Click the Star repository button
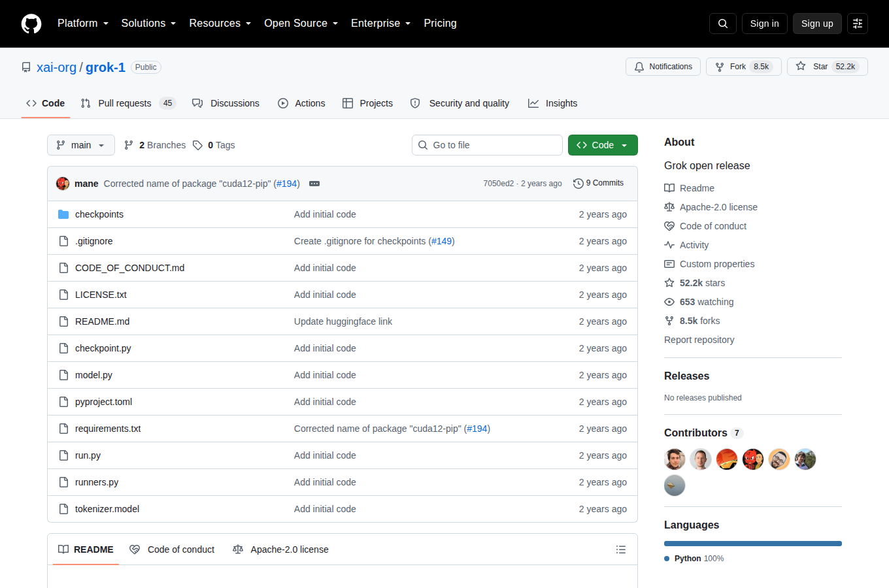The width and height of the screenshot is (889, 588). tap(827, 67)
